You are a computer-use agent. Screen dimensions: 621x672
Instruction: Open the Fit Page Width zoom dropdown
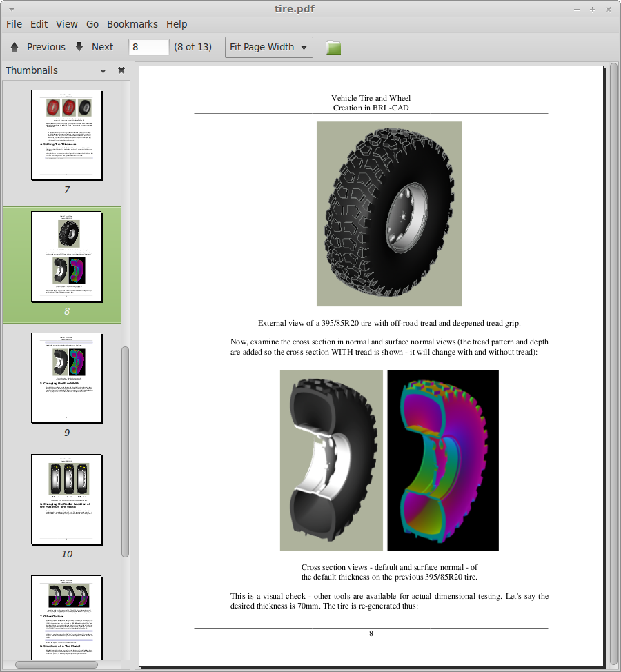(x=269, y=47)
